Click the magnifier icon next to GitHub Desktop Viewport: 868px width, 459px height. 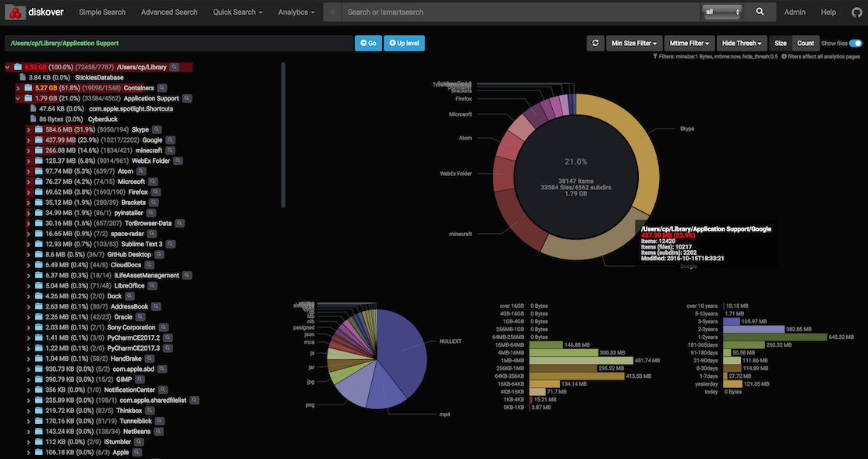coord(159,255)
